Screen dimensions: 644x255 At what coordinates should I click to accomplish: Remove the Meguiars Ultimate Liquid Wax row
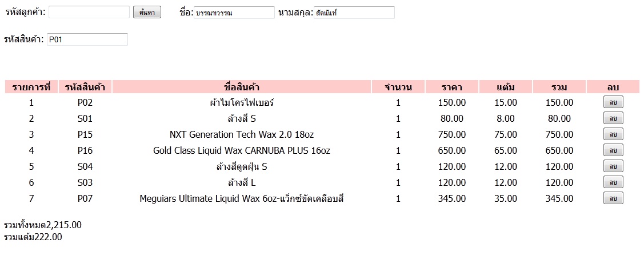click(x=613, y=198)
